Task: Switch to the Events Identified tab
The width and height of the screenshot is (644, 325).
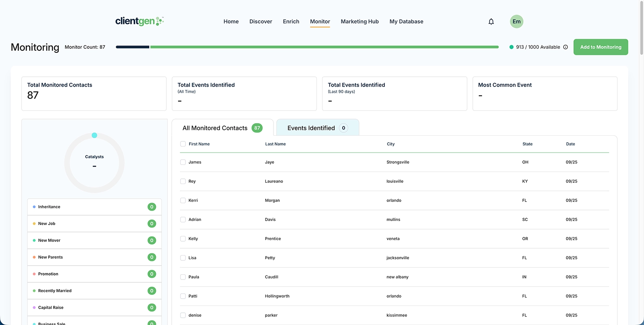Action: click(x=311, y=128)
